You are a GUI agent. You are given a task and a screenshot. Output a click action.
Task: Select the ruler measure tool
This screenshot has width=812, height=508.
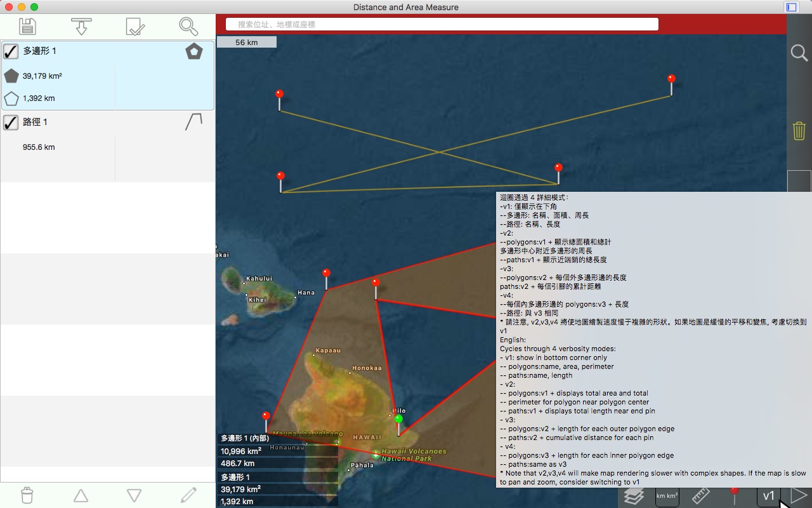700,496
